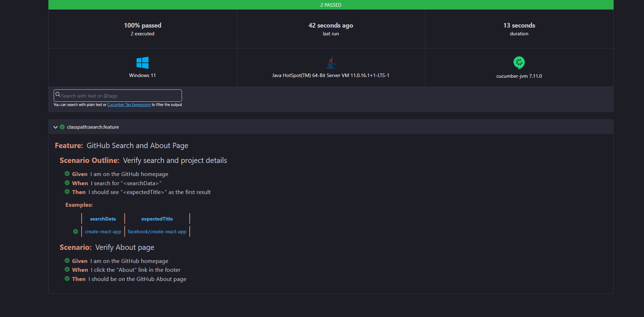The image size is (644, 317).
Task: Click the "13 seconds" duration text
Action: click(519, 25)
